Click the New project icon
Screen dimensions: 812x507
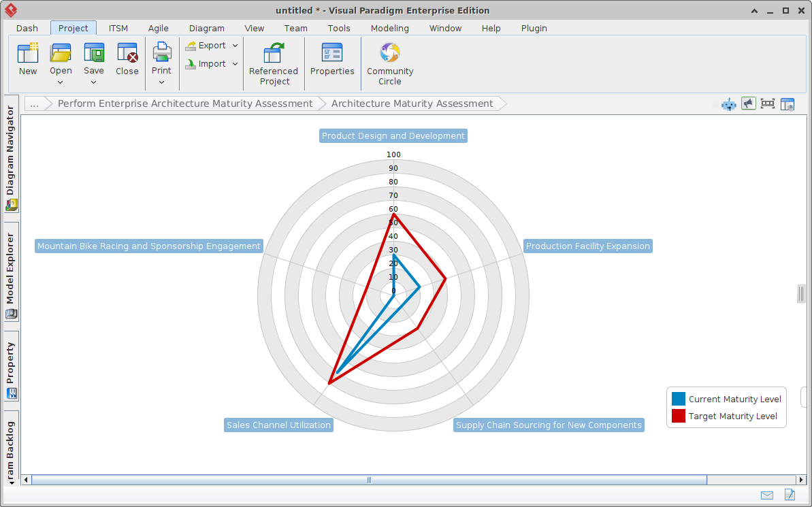tap(27, 53)
